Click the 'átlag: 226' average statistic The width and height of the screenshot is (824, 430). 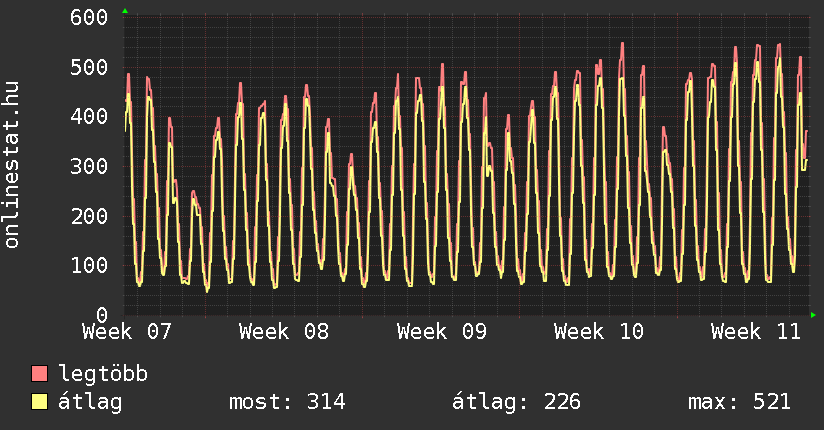point(517,402)
